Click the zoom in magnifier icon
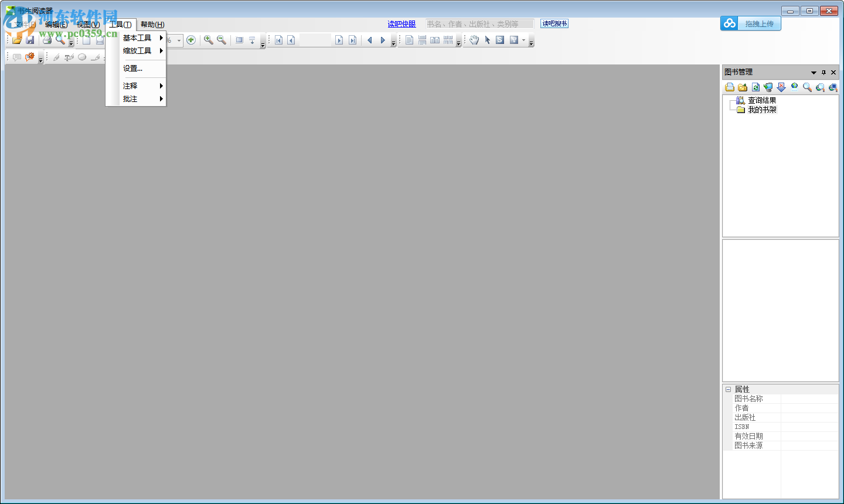Image resolution: width=844 pixels, height=504 pixels. (208, 40)
